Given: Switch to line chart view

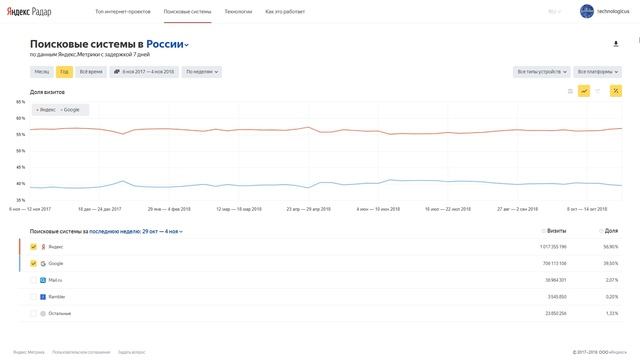Looking at the screenshot, I should coord(584,91).
